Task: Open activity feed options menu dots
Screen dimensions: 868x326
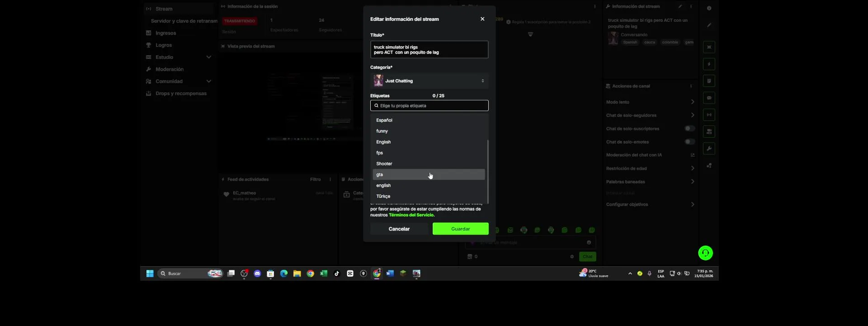Action: pos(330,179)
